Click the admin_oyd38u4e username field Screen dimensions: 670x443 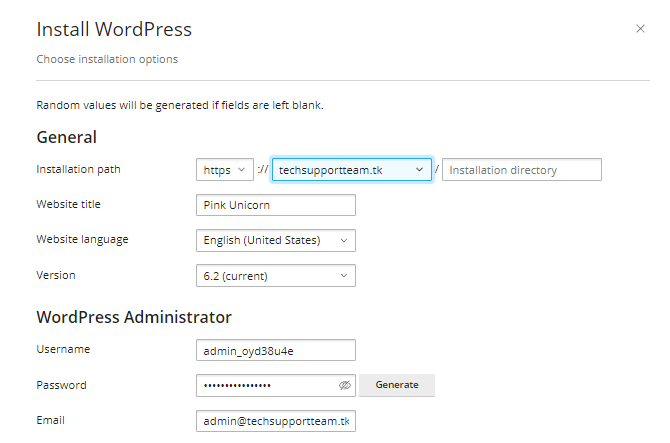tap(276, 350)
